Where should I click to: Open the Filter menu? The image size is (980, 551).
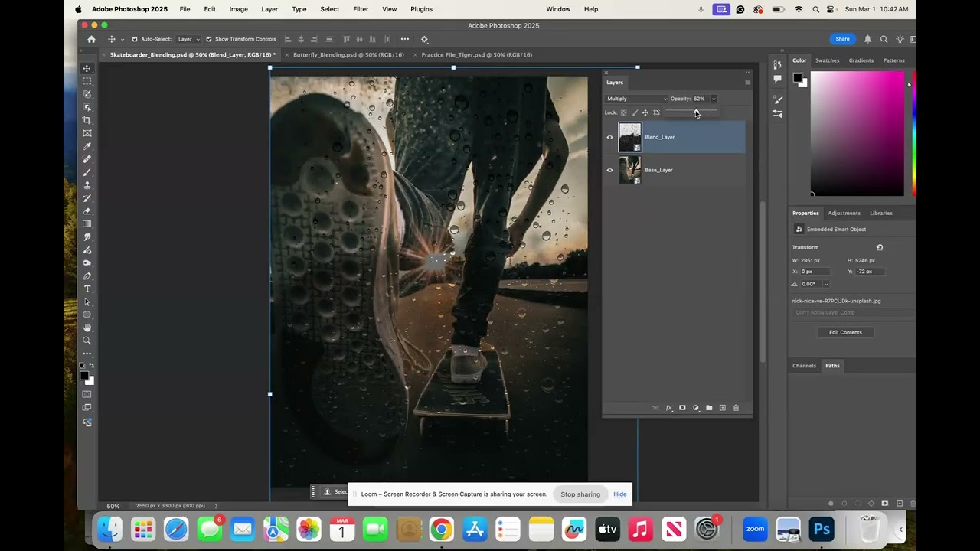point(361,9)
